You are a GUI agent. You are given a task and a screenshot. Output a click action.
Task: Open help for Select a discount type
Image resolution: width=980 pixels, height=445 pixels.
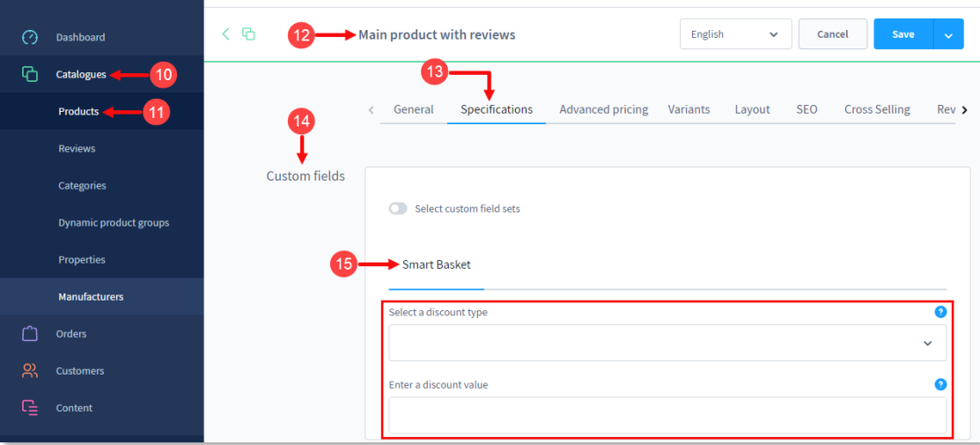940,312
